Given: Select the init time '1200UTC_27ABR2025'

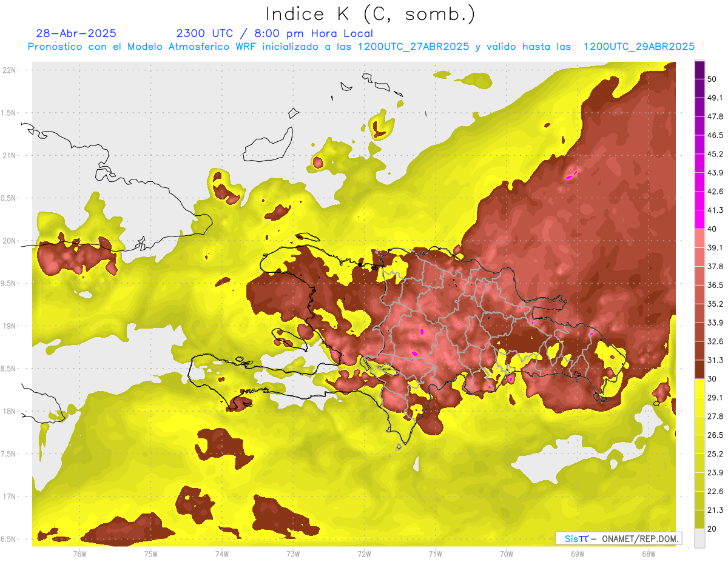Looking at the screenshot, I should (x=414, y=47).
